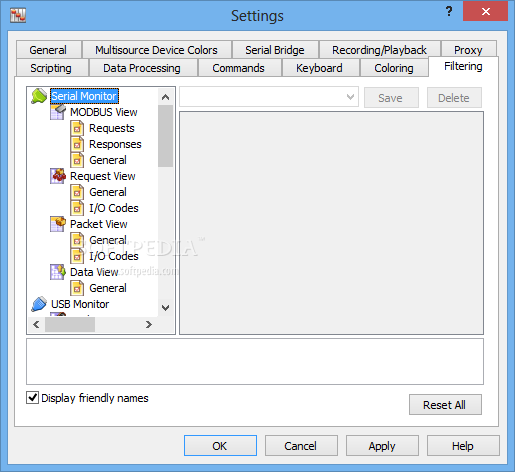
Task: Click the Delete button
Action: coord(454,98)
